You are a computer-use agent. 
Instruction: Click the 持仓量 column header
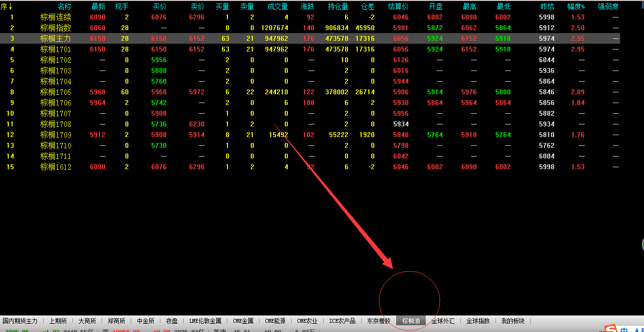(x=338, y=7)
